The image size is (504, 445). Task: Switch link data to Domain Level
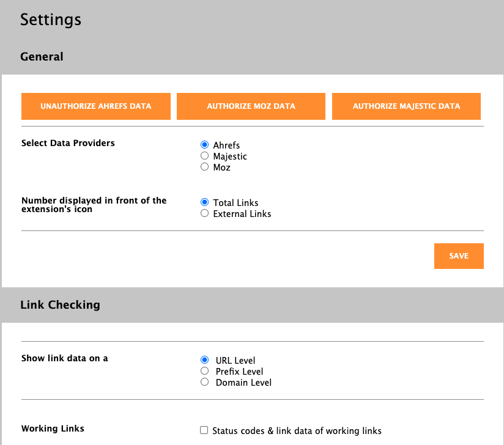tap(205, 382)
